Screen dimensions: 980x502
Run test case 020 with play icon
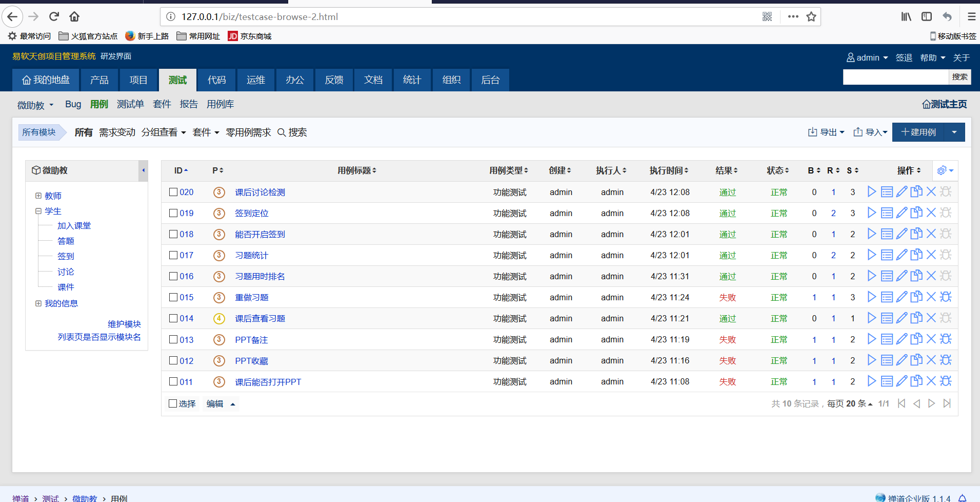pyautogui.click(x=871, y=192)
